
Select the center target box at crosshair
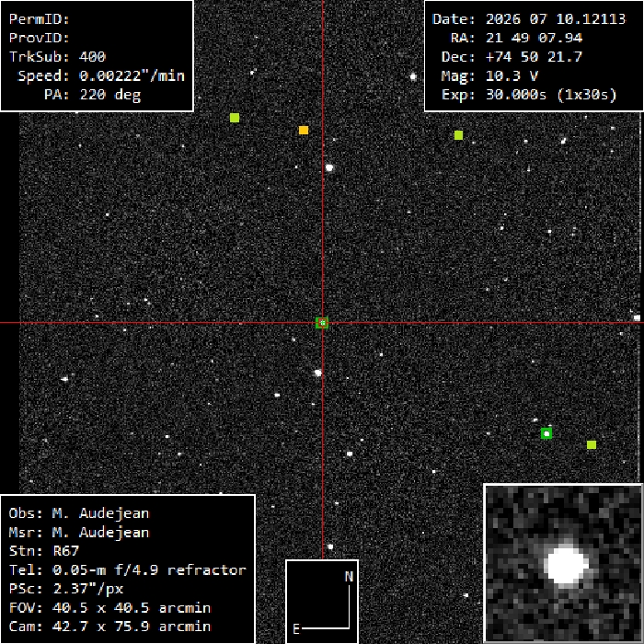click(322, 323)
